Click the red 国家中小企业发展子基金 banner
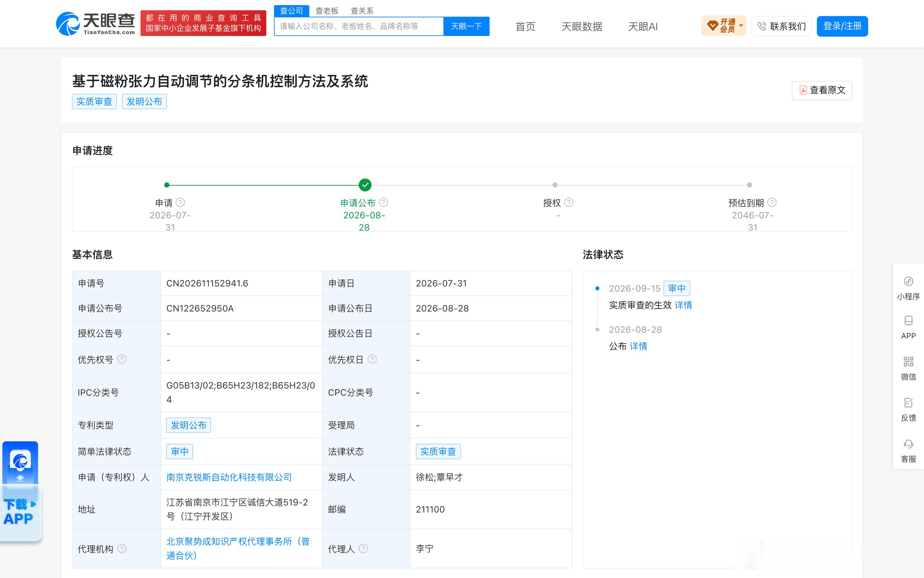 tap(203, 23)
